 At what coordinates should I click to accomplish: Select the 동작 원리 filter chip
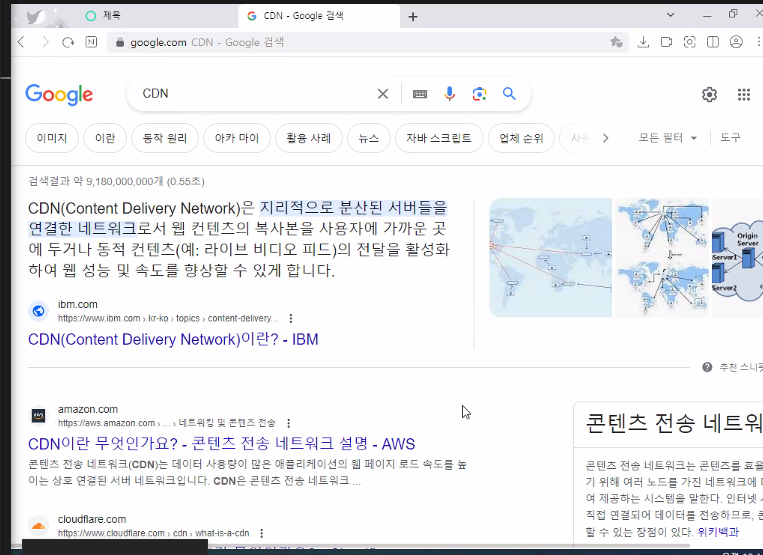pyautogui.click(x=164, y=138)
